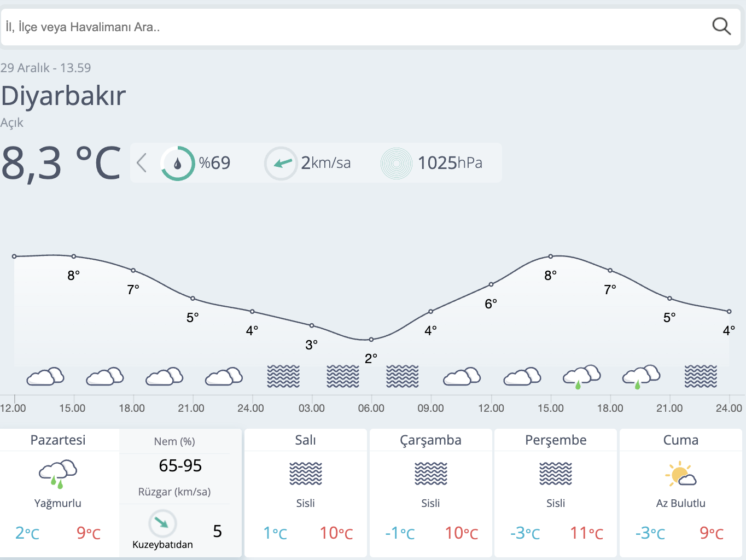Click the rain cloud icon left of second 18.00
Viewport: 746px width, 560px height.
click(582, 376)
